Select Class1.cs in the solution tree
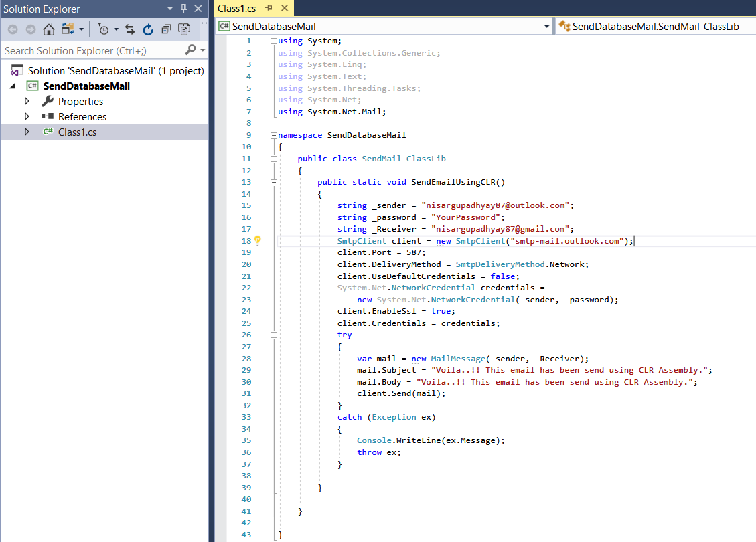This screenshot has height=542, width=756. coord(77,132)
